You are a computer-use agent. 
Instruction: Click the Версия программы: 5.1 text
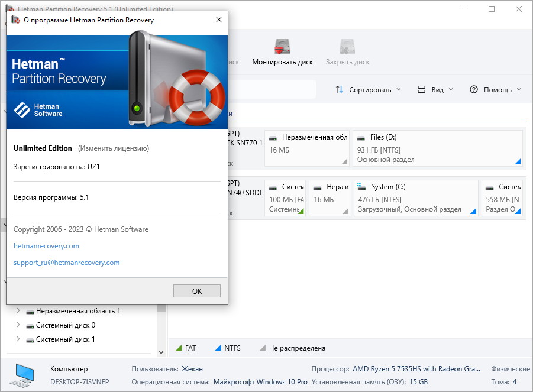tap(51, 197)
